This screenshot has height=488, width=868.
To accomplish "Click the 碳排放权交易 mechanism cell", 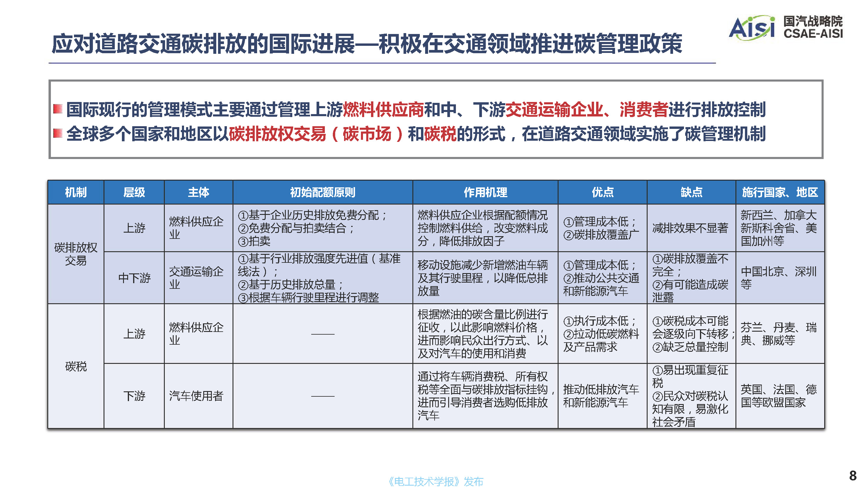I will coord(76,254).
